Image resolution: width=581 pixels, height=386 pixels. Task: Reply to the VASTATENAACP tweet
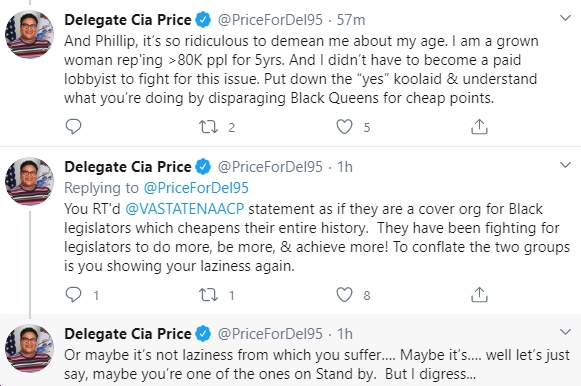point(73,295)
